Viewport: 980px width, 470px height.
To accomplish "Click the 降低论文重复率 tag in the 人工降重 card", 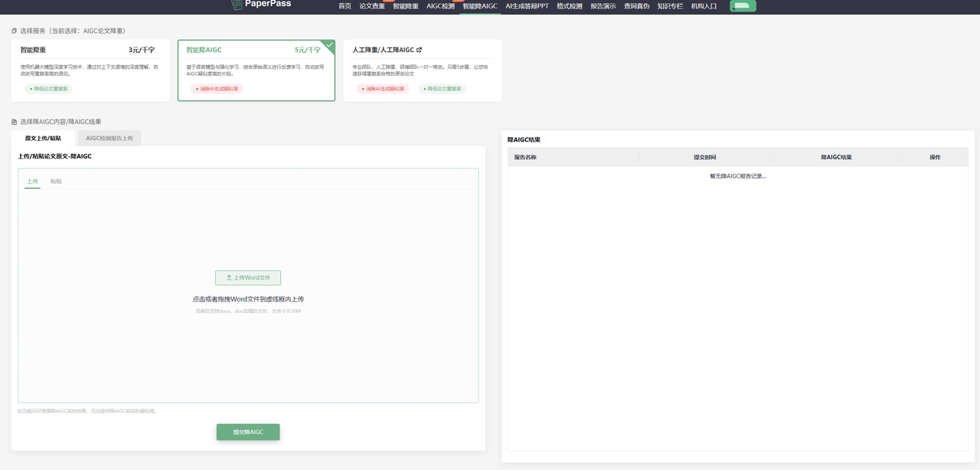I will [x=443, y=89].
